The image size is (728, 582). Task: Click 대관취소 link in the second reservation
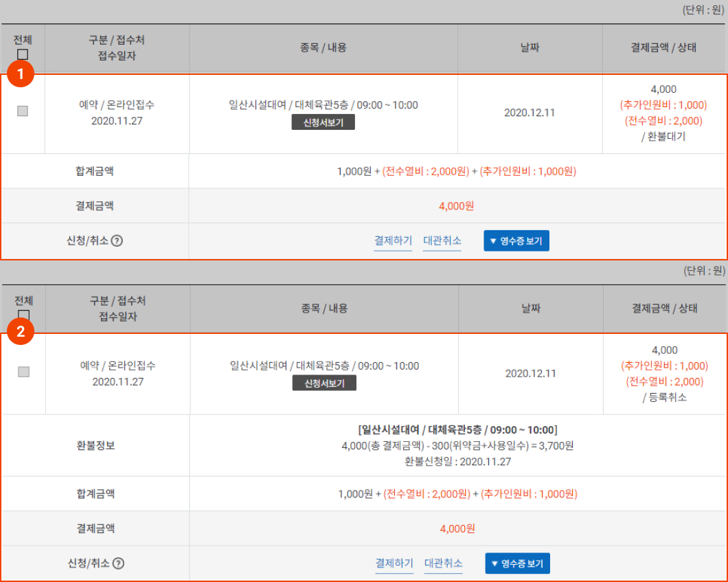click(443, 563)
